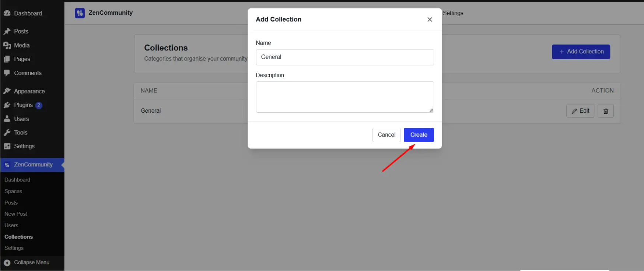Click the Media icon in sidebar
Screen dimensions: 644x271
point(7,45)
